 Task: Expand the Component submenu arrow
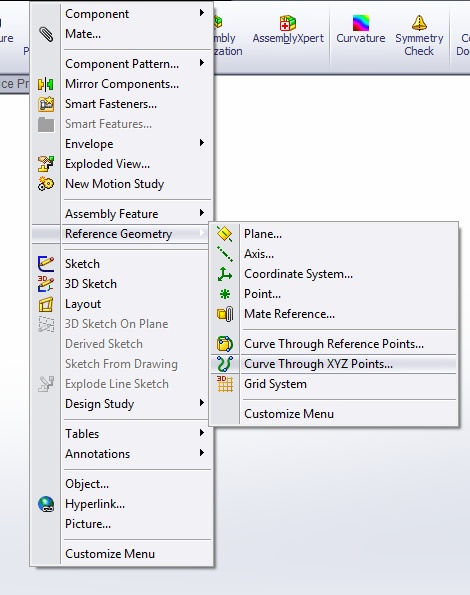pyautogui.click(x=202, y=13)
